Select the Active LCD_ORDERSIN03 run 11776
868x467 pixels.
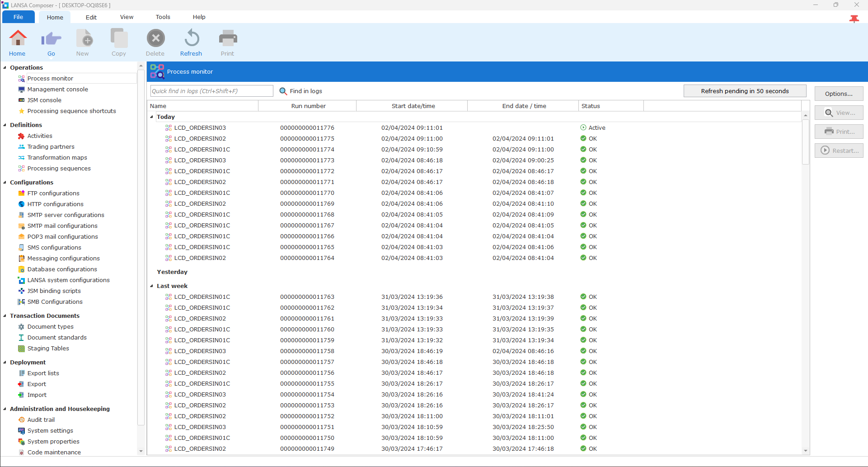tap(474, 127)
